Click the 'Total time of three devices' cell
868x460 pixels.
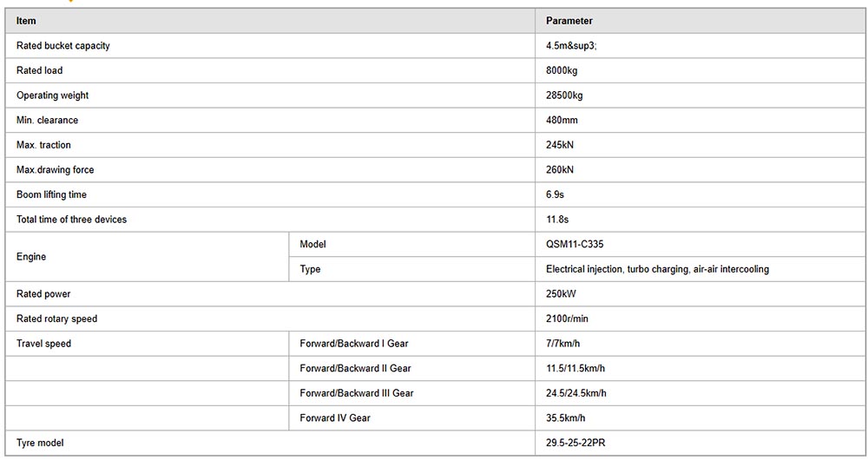click(72, 220)
